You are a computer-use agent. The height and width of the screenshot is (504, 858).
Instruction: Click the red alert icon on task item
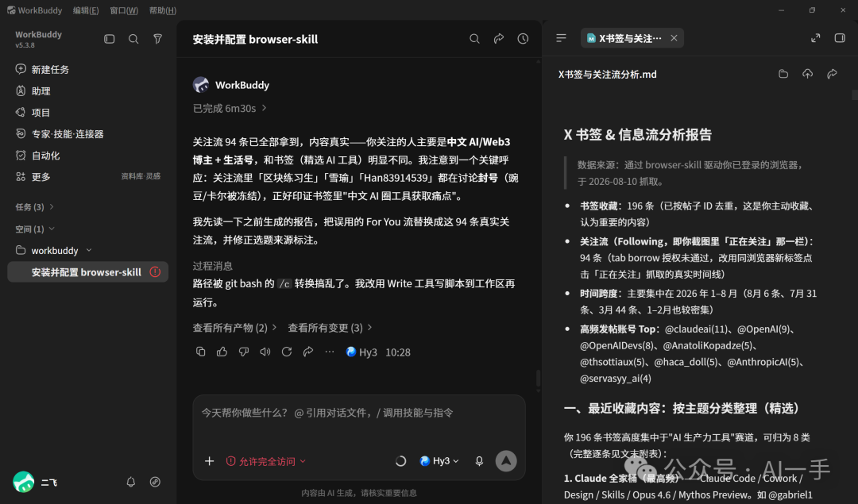click(x=156, y=271)
